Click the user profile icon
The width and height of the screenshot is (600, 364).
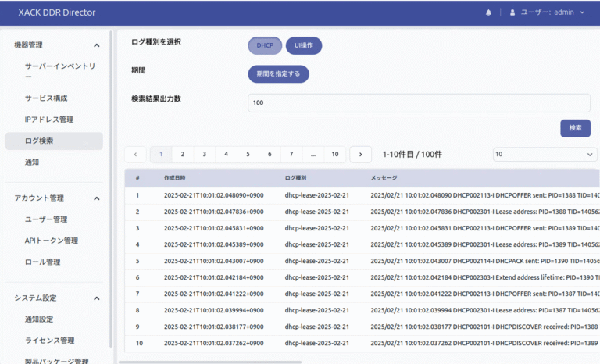pos(512,12)
